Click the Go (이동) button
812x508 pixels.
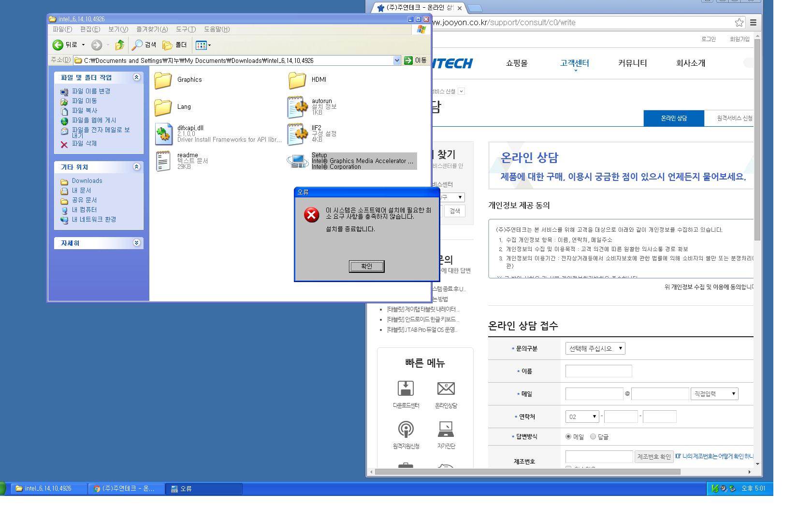416,60
